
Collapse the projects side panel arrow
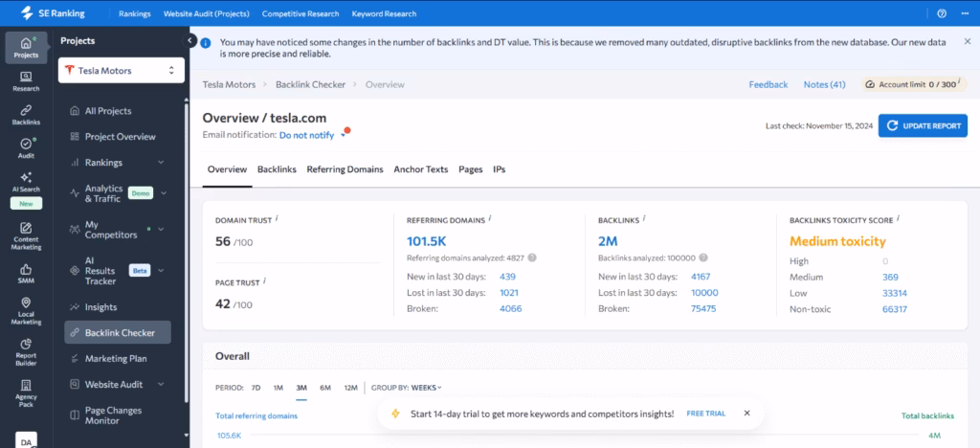191,42
